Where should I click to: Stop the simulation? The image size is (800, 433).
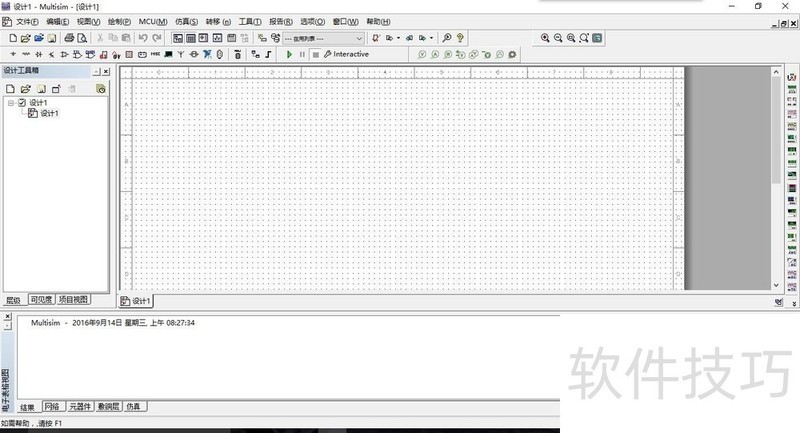point(316,55)
